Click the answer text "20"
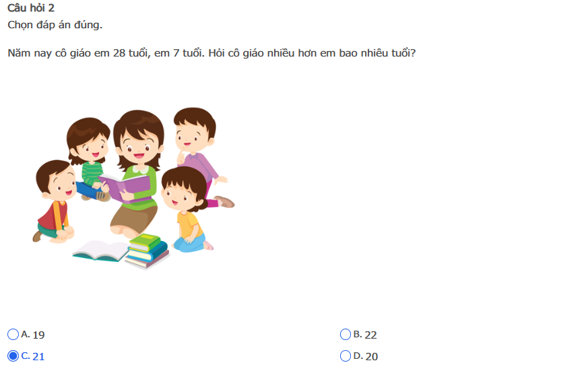Viewport: 588px width, 369px height. [x=372, y=357]
